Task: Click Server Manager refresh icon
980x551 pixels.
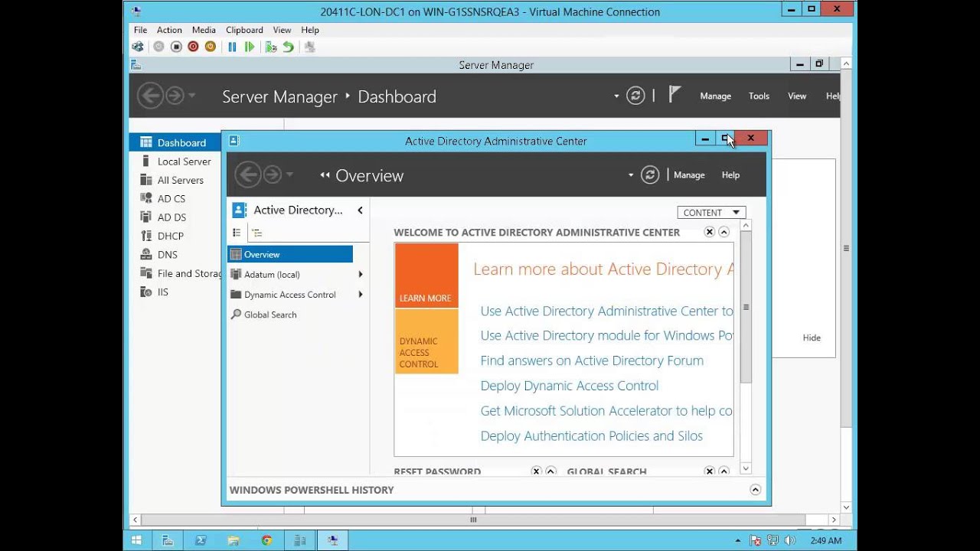Action: tap(635, 96)
